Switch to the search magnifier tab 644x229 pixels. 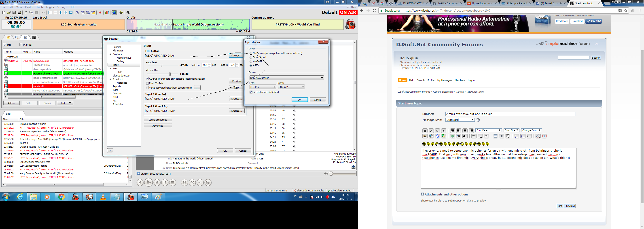[17, 38]
